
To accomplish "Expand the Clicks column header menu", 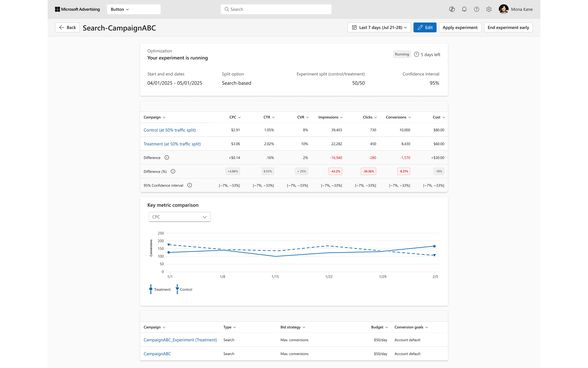I will pyautogui.click(x=376, y=117).
